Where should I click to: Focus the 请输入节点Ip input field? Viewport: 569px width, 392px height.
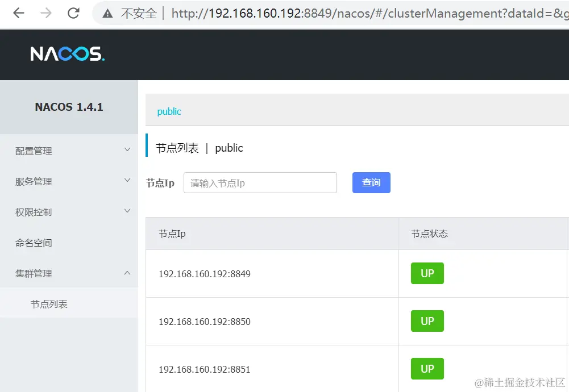(x=260, y=183)
